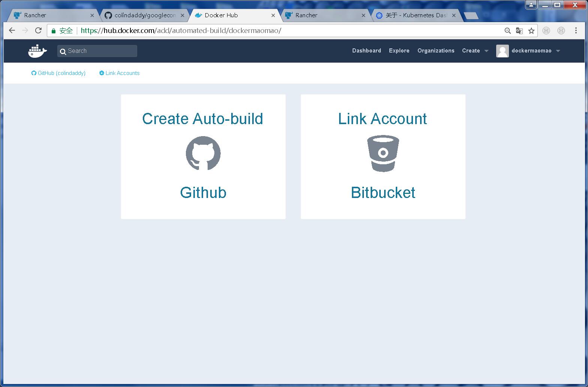Click the Bitbucket bucket icon

(x=383, y=153)
